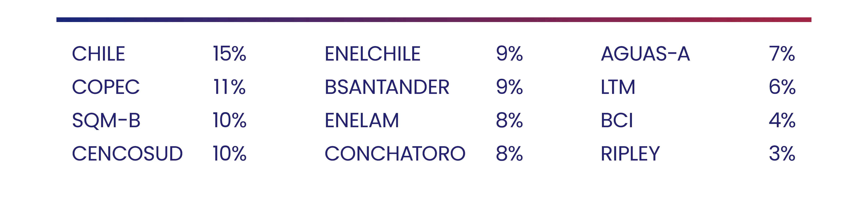Image resolution: width=868 pixels, height=201 pixels.
Task: Click the CHILE ticker label
Action: coord(98,54)
